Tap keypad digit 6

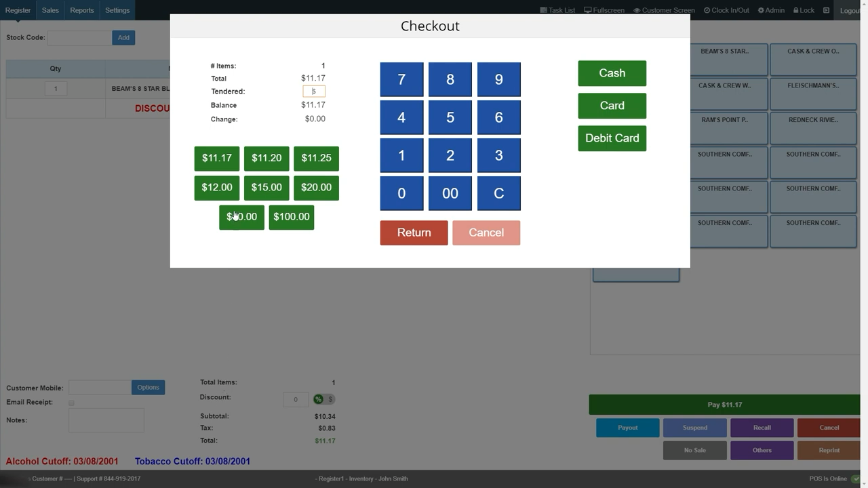pyautogui.click(x=499, y=117)
